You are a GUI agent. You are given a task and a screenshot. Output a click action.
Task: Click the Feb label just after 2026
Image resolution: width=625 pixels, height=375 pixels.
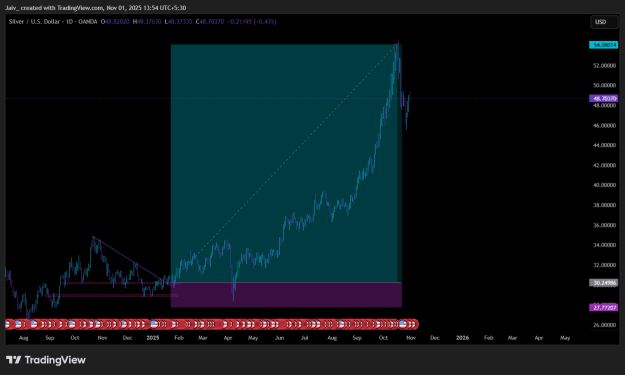[x=489, y=338]
